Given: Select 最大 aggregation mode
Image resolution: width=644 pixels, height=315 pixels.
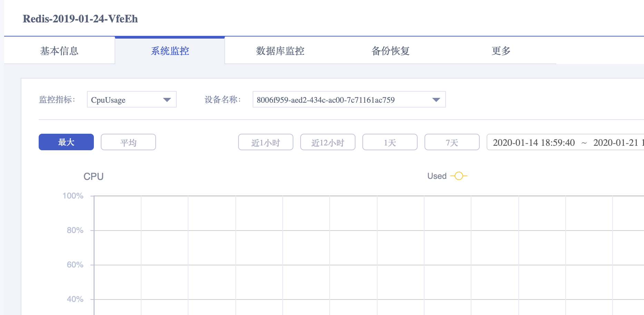Looking at the screenshot, I should tap(66, 142).
